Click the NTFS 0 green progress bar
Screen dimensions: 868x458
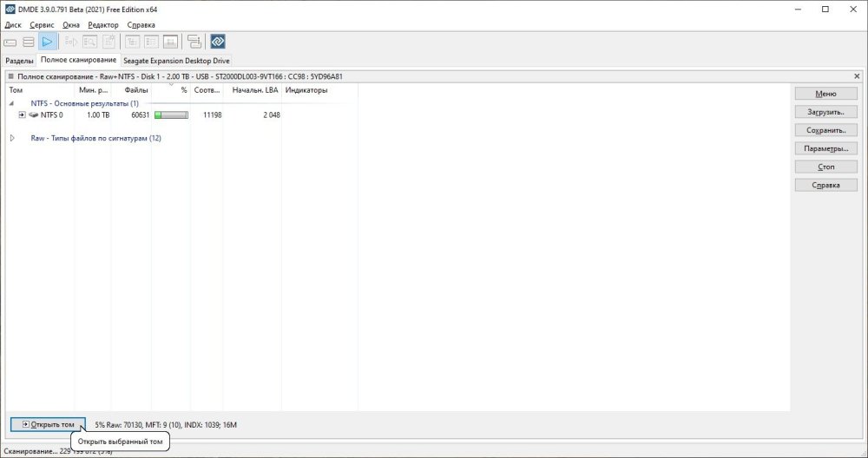(171, 114)
